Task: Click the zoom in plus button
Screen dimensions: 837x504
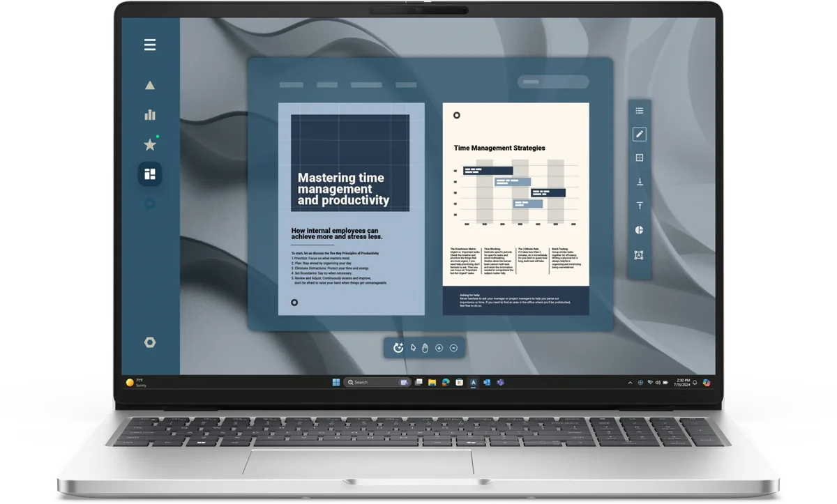Action: pos(439,348)
